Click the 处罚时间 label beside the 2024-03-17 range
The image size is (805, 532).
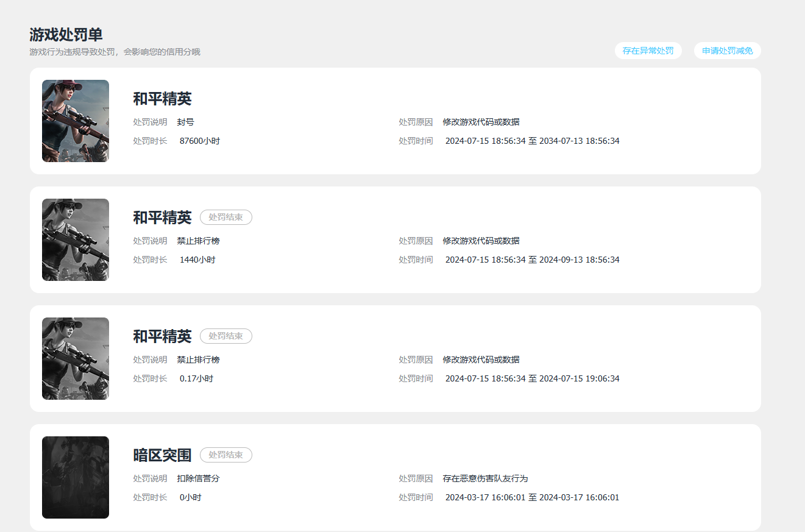pyautogui.click(x=416, y=497)
